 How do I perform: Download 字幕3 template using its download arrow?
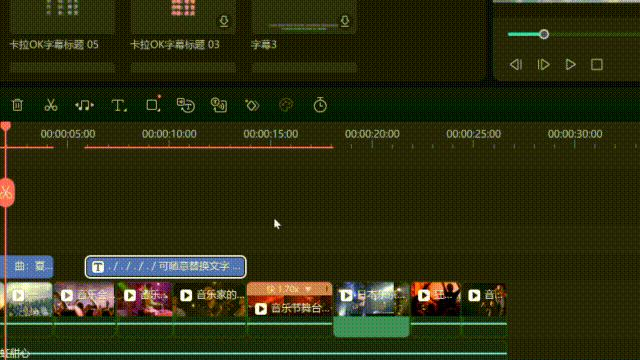[345, 21]
